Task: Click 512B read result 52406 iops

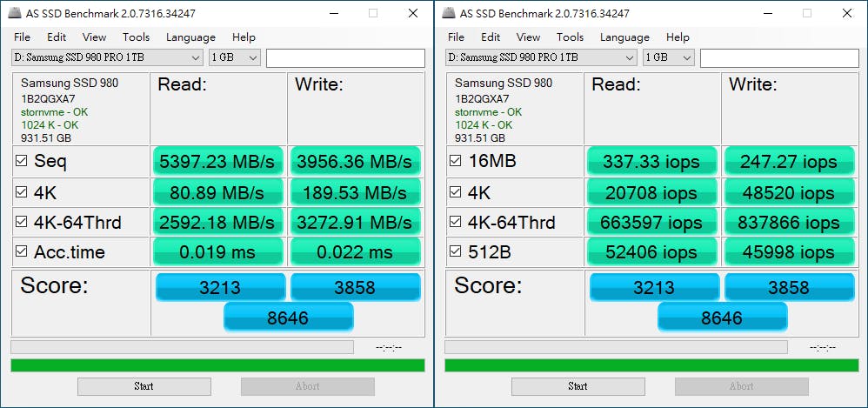Action: [x=652, y=252]
